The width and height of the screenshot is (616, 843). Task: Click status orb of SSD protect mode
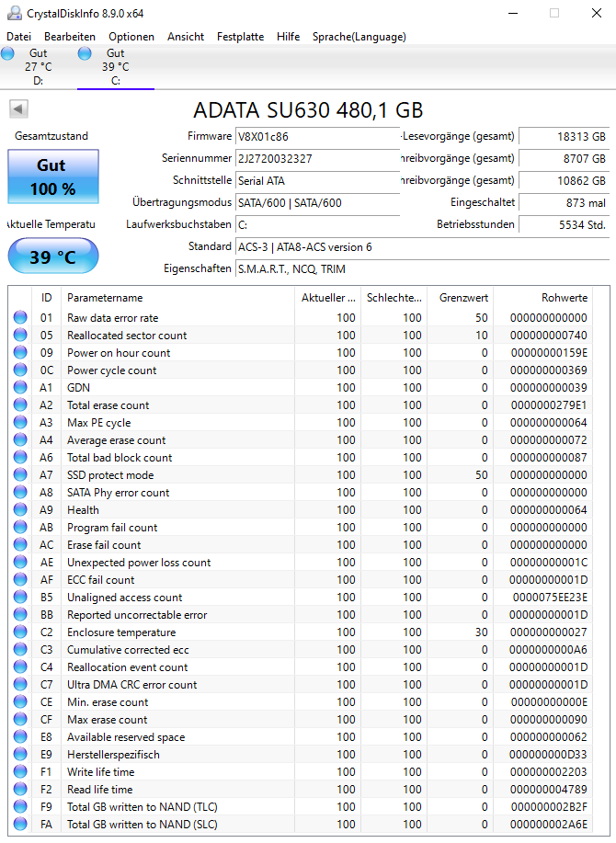[x=20, y=474]
